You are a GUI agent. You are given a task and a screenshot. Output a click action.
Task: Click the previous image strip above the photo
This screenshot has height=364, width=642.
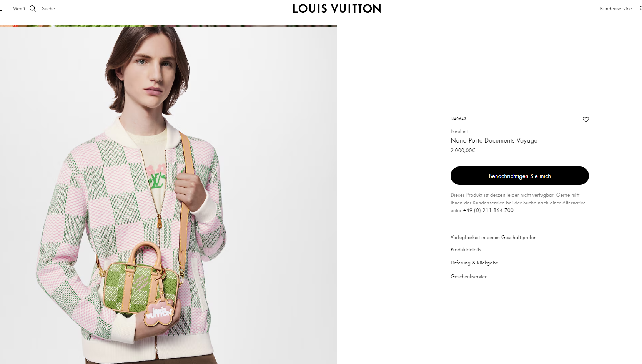point(168,26)
